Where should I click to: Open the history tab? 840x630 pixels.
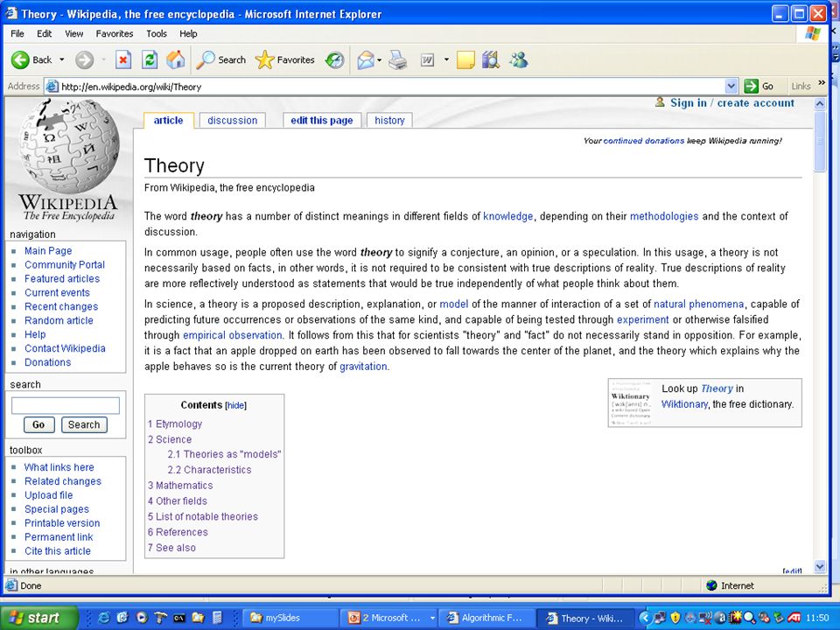pos(389,121)
